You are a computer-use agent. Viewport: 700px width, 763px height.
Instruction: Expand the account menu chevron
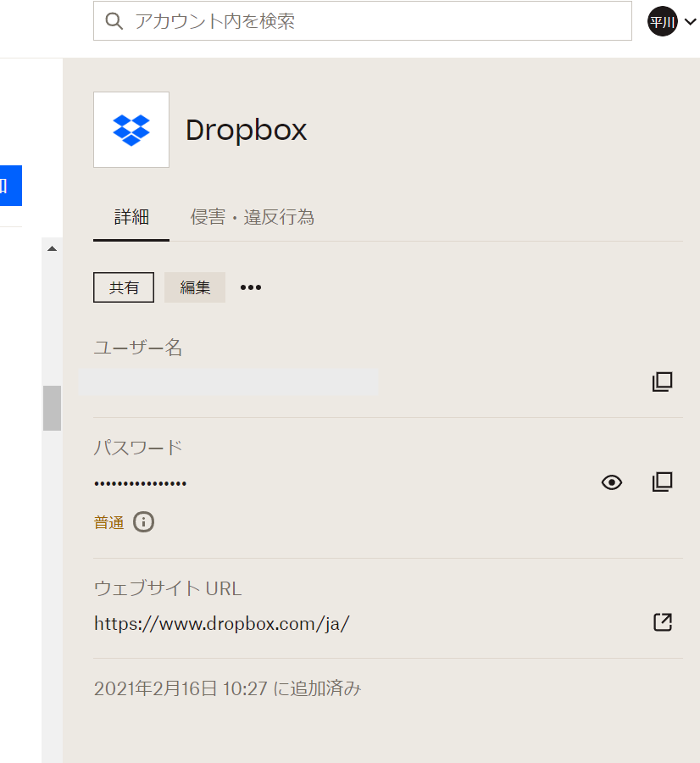coord(690,23)
